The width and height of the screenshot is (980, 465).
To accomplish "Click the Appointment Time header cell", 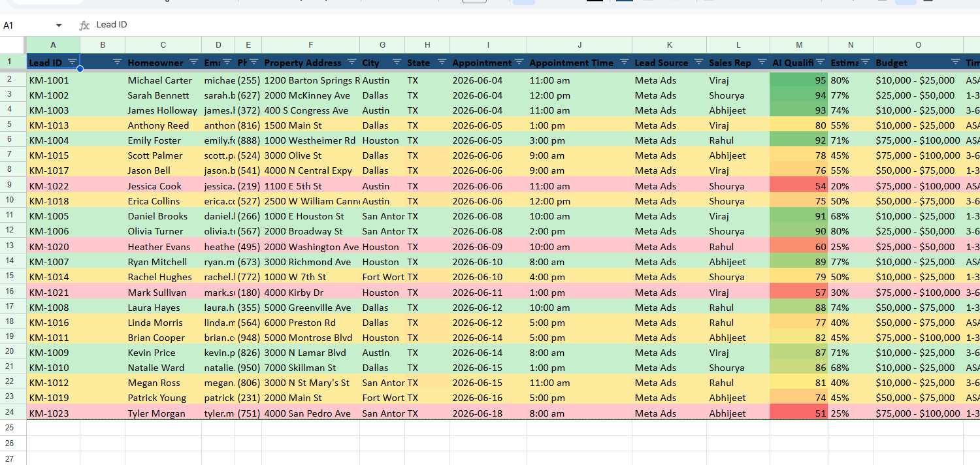I will point(580,63).
